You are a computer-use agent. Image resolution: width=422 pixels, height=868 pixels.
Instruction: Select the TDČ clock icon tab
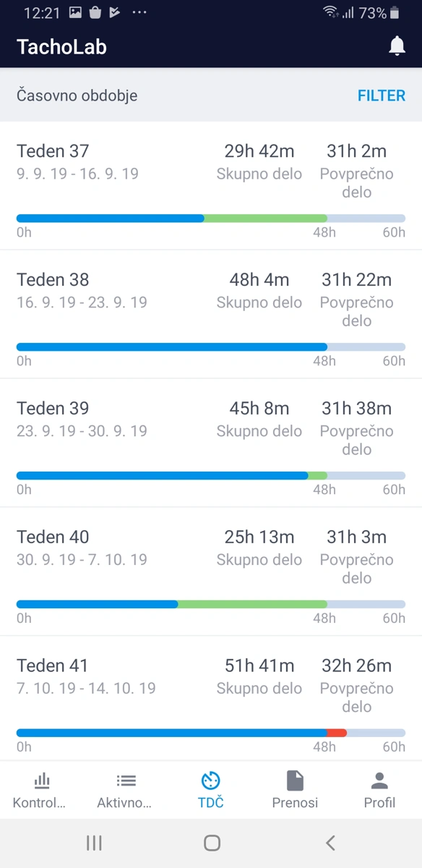click(211, 781)
